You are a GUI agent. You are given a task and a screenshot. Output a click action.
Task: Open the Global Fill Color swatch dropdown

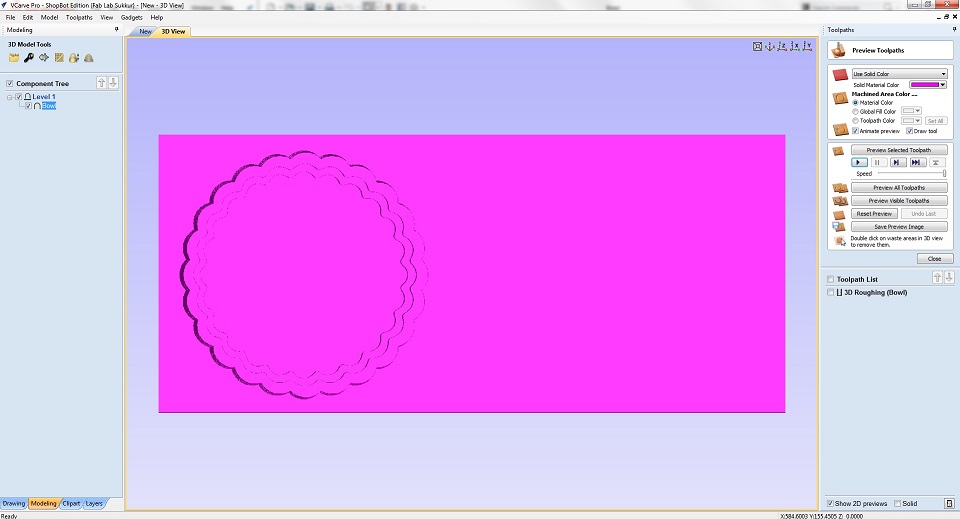(x=912, y=111)
